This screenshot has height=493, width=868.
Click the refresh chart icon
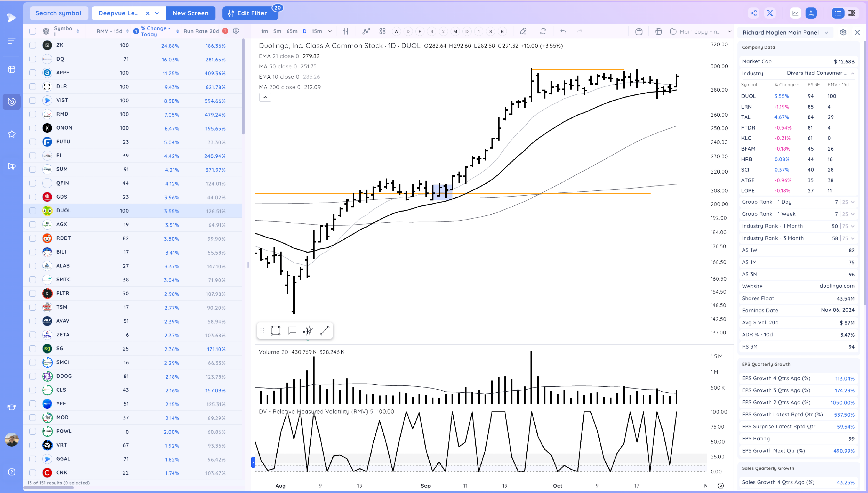click(543, 31)
